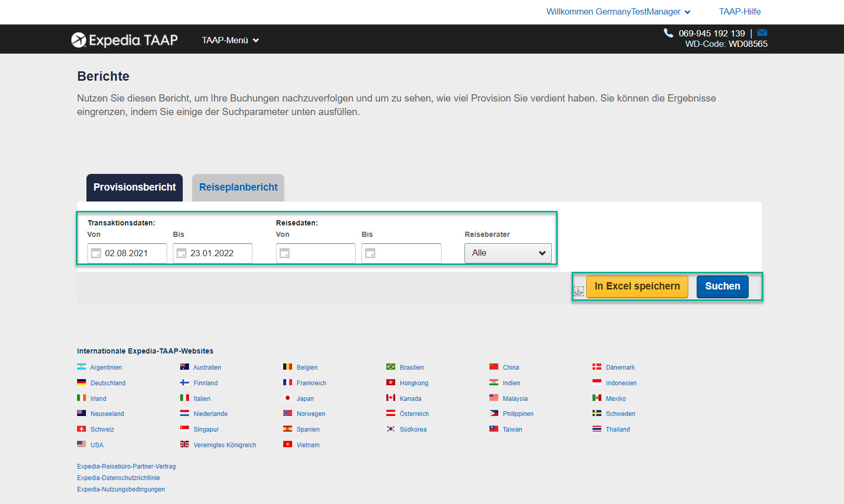Expand the TAAP-Menü dropdown

click(x=230, y=40)
